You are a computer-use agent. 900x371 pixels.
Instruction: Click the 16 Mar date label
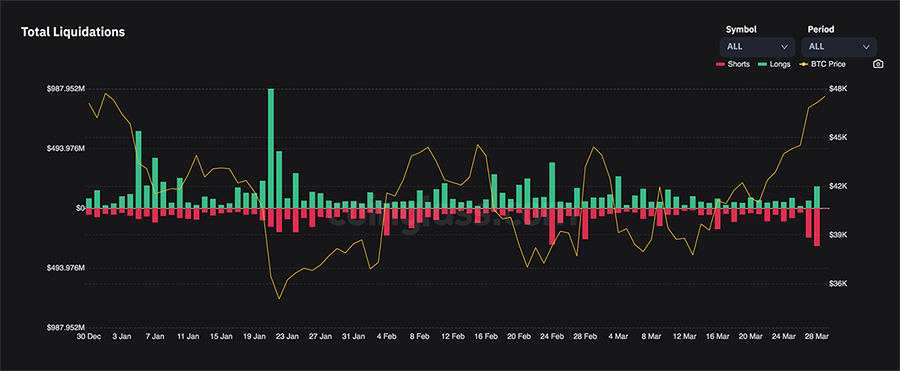(x=718, y=337)
